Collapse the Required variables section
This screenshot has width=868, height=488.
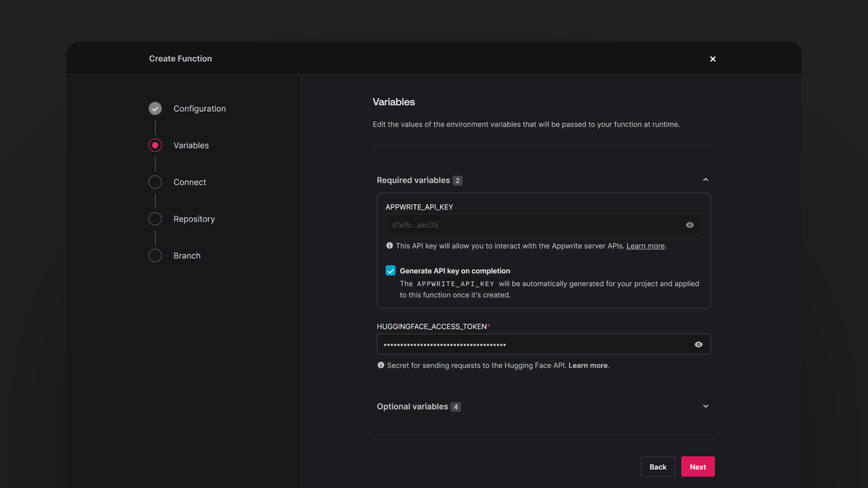pyautogui.click(x=705, y=180)
